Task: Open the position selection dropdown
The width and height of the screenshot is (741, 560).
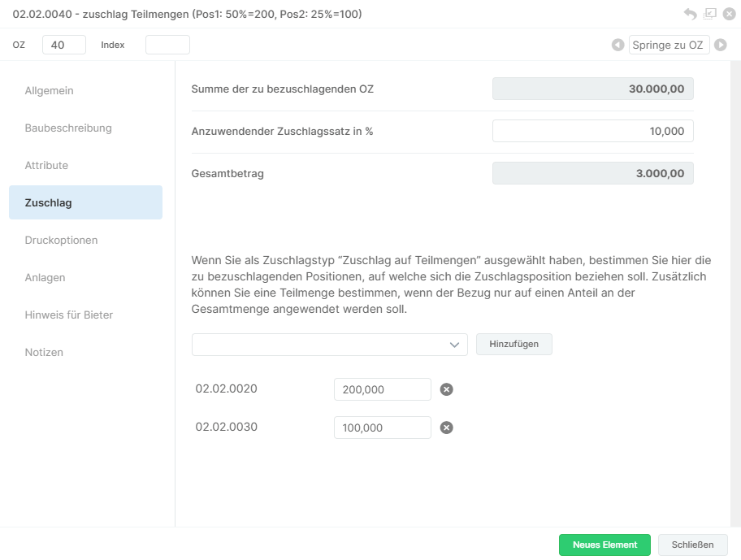Action: [x=329, y=345]
